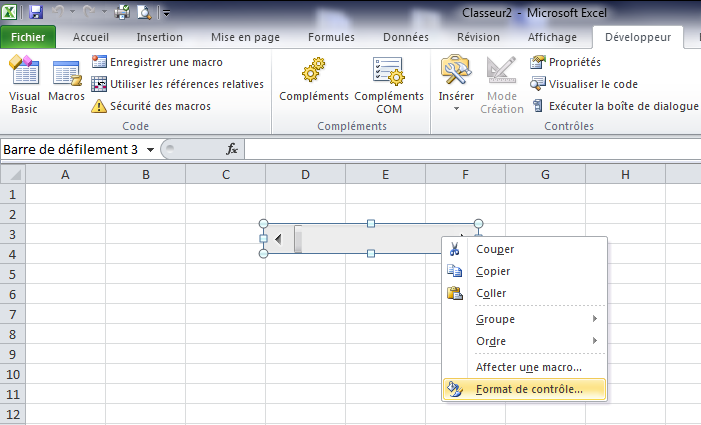This screenshot has width=701, height=425.
Task: Switch to the Formules ribbon tab
Action: click(x=331, y=37)
